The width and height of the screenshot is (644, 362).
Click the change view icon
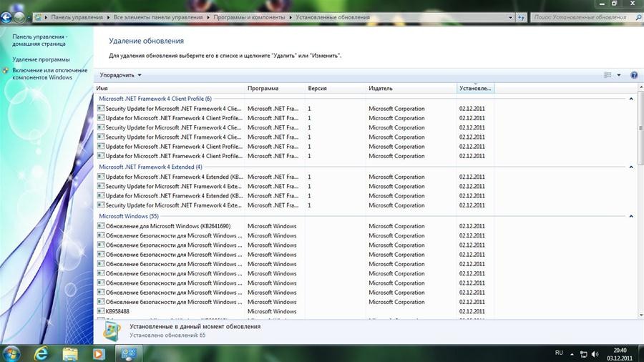tap(608, 75)
